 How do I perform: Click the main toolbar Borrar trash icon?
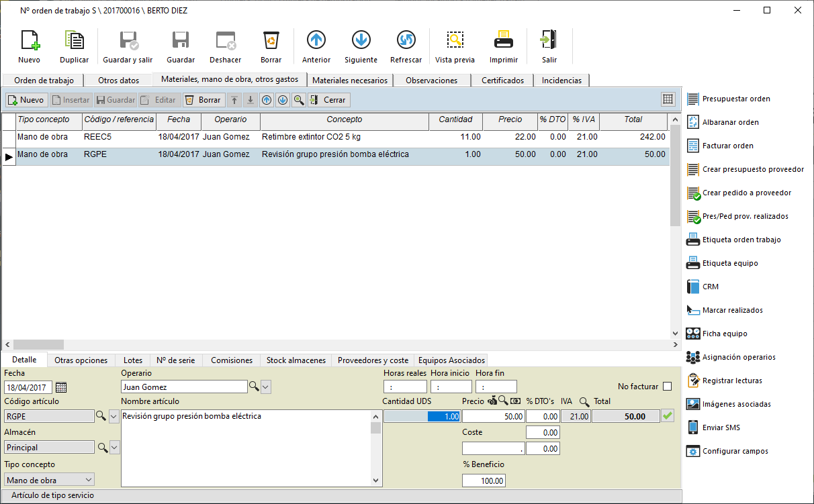point(271,41)
